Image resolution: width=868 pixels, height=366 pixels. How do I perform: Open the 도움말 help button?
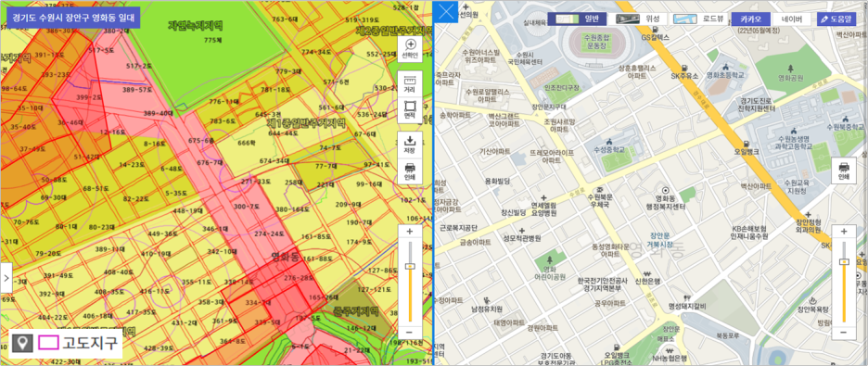click(x=836, y=19)
